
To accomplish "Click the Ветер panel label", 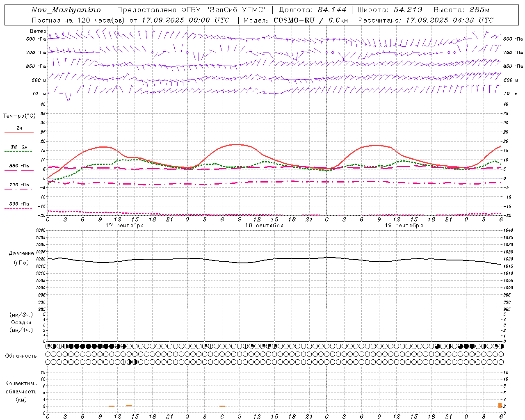I will point(38,31).
